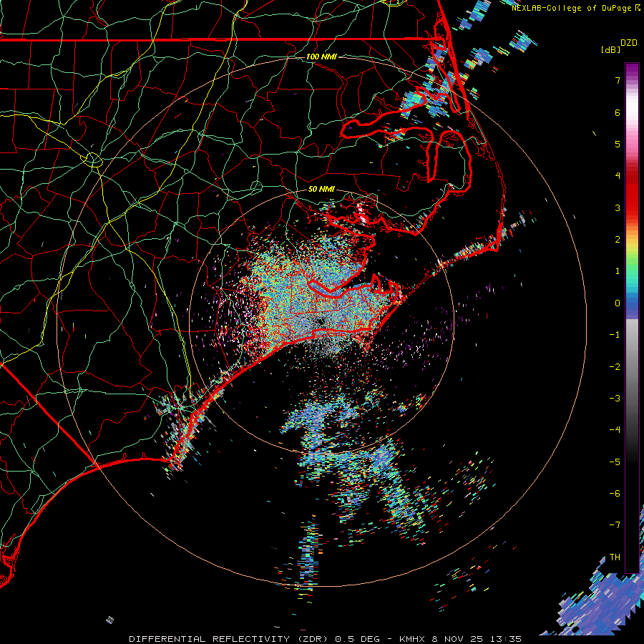
Task: Click the NEXLAB-College of DuPage label
Action: (573, 8)
